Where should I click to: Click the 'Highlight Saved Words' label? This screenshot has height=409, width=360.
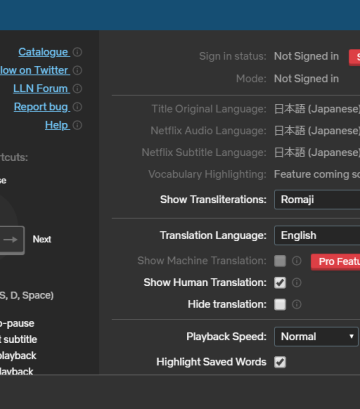point(211,362)
